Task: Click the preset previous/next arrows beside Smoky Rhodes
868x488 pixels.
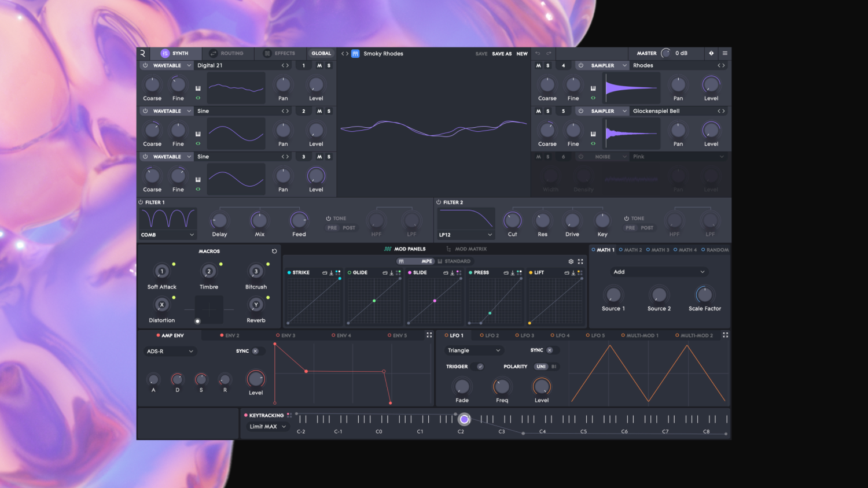Action: [345, 53]
